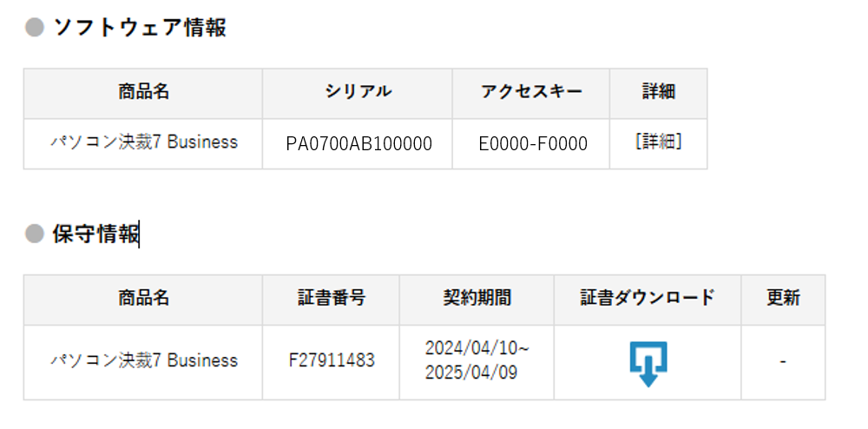Image resolution: width=868 pixels, height=429 pixels.
Task: Click the 保守情報 section heading
Action: [x=95, y=234]
